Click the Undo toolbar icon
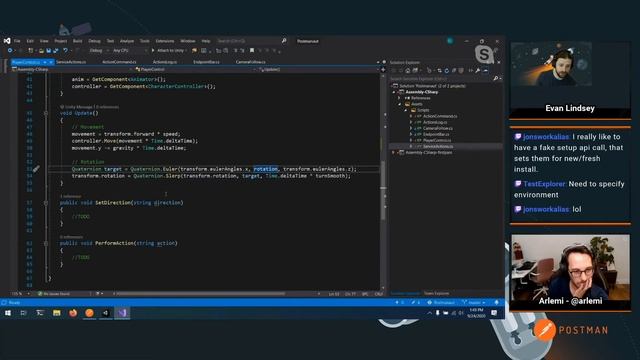640x360 pixels. click(65, 51)
